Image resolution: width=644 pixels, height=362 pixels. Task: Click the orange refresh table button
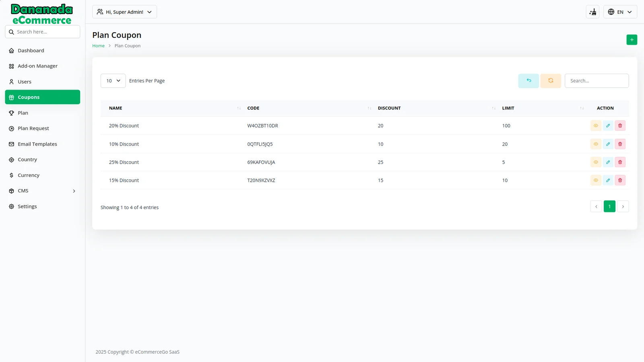tap(550, 81)
